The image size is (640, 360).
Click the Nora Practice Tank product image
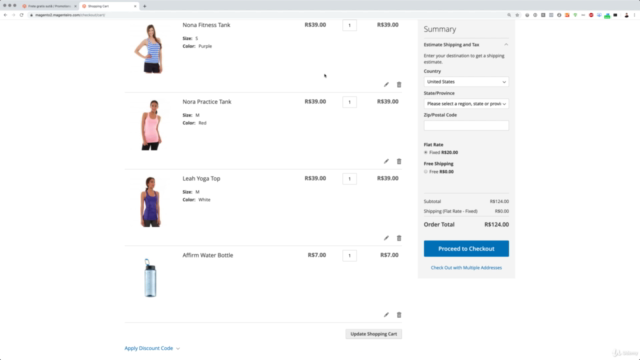pyautogui.click(x=151, y=125)
